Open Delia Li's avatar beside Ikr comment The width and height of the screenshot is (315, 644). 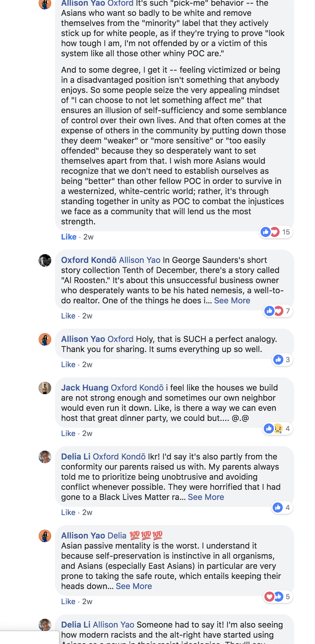[45, 457]
